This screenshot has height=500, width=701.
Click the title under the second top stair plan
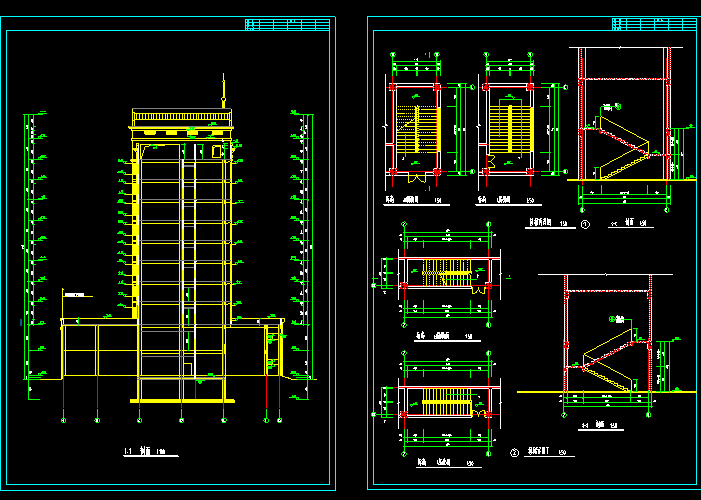508,200
